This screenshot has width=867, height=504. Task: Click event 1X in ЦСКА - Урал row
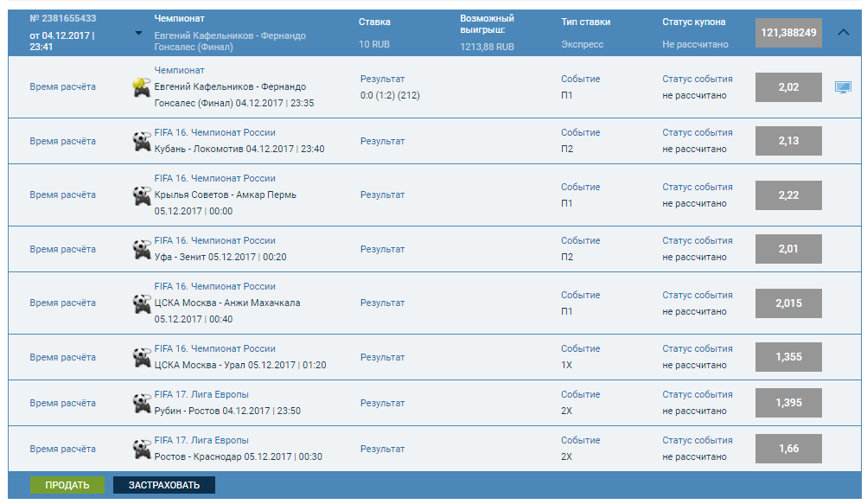click(x=567, y=365)
